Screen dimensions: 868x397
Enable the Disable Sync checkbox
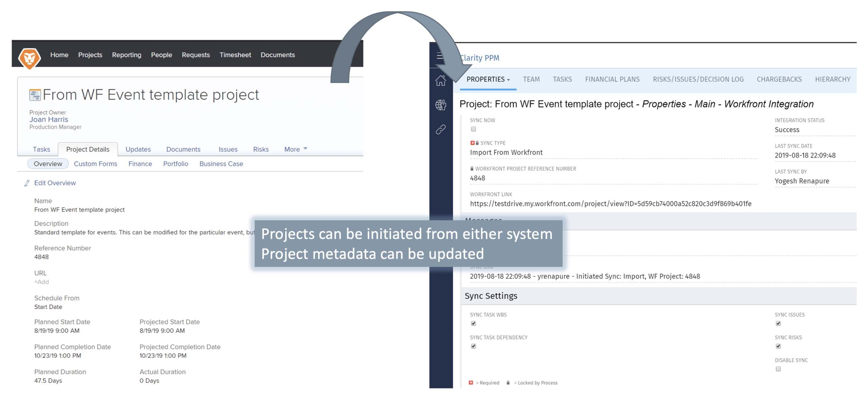coord(778,369)
